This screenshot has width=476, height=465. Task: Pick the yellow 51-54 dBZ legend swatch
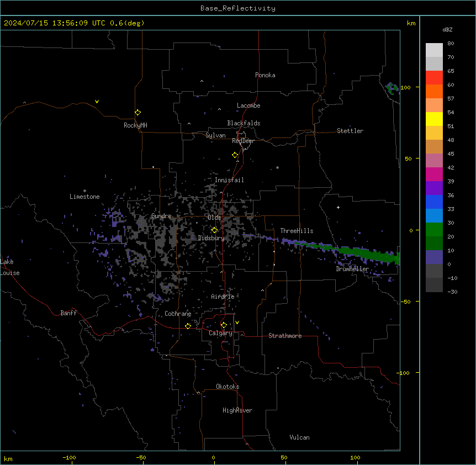(434, 119)
